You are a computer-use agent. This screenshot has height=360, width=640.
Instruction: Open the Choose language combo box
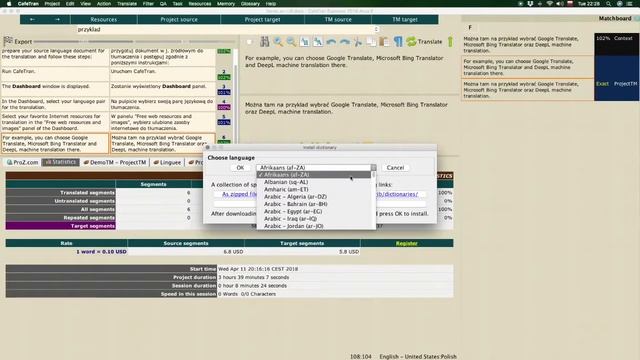pos(316,168)
